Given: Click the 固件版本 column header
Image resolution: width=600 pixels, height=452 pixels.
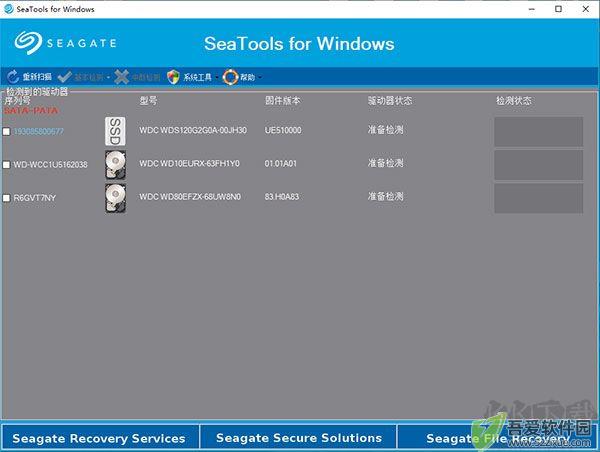Looking at the screenshot, I should (282, 101).
